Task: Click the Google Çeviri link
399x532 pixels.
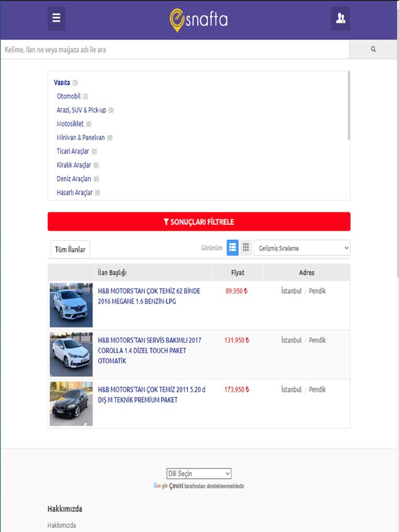Action: (x=168, y=486)
